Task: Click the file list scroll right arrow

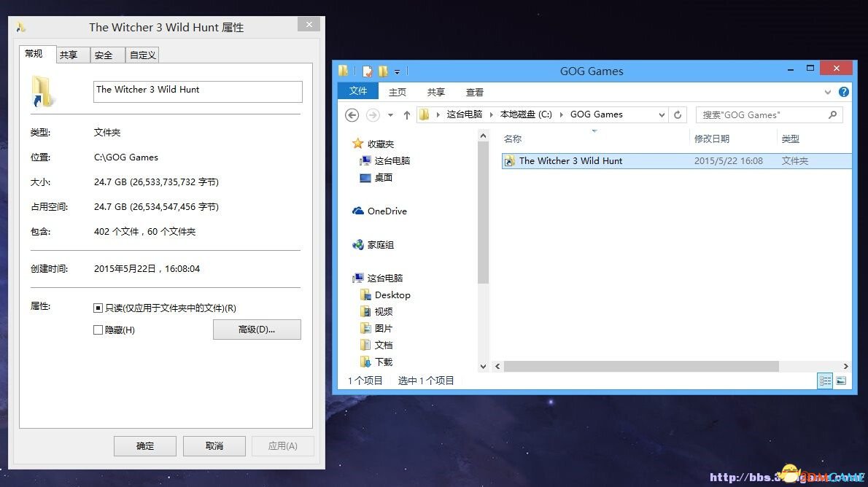Action: (x=845, y=367)
